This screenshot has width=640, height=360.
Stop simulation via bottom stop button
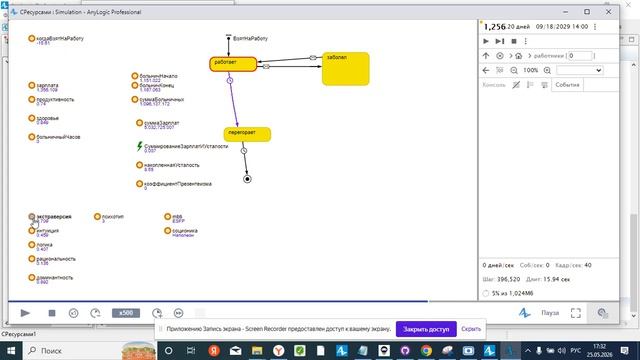(52, 313)
